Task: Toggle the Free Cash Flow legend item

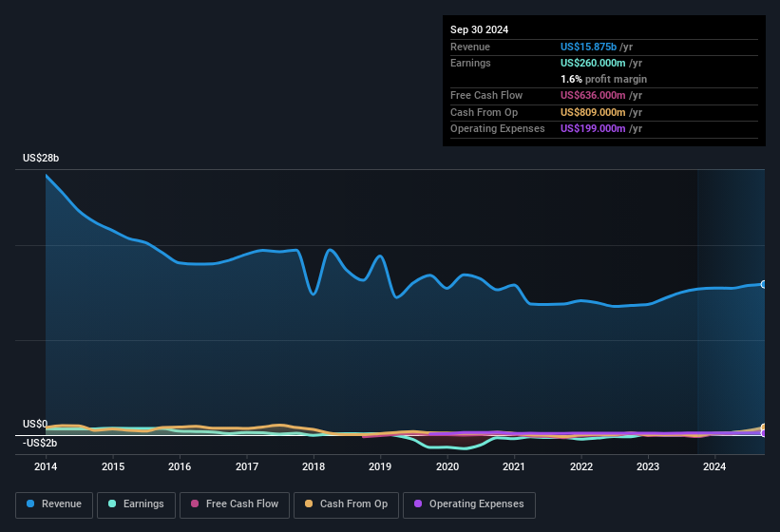Action: (233, 504)
